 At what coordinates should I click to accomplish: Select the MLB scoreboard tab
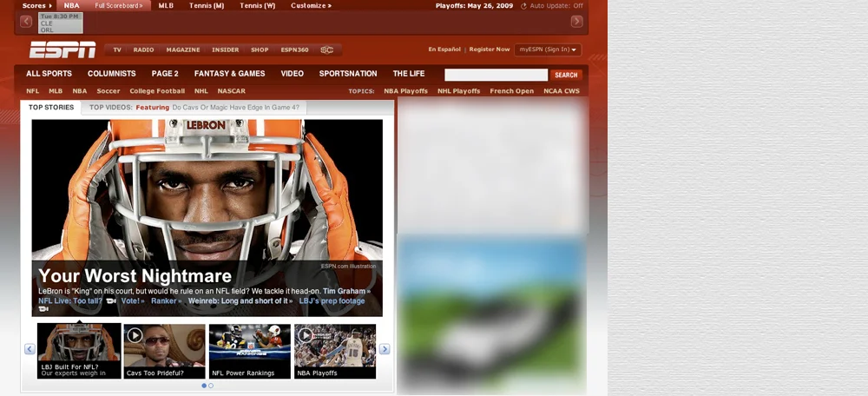coord(166,6)
